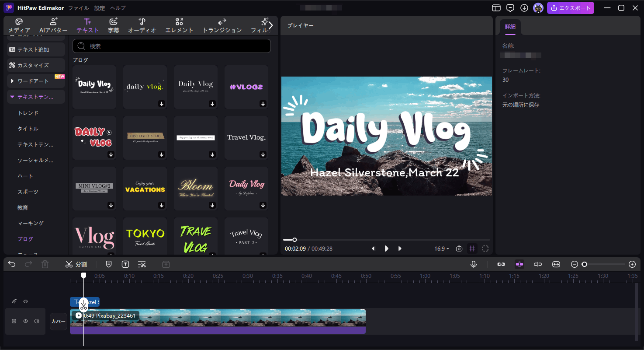Open the 16:9 aspect ratio dropdown

coord(442,248)
